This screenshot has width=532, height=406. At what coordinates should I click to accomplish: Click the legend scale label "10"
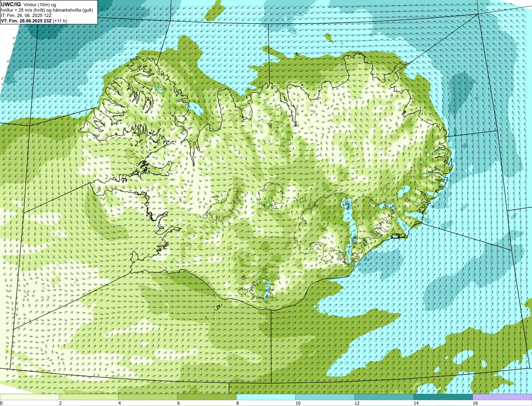[x=298, y=403]
